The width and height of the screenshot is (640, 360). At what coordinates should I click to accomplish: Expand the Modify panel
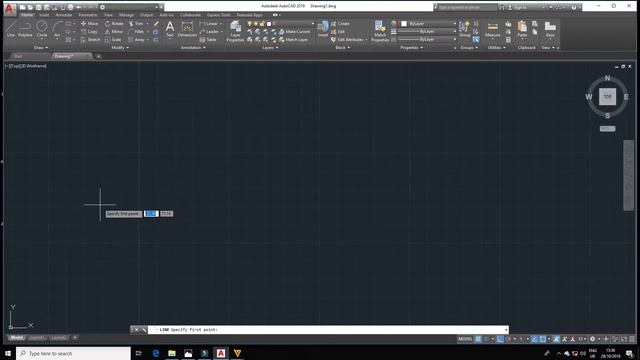(120, 48)
